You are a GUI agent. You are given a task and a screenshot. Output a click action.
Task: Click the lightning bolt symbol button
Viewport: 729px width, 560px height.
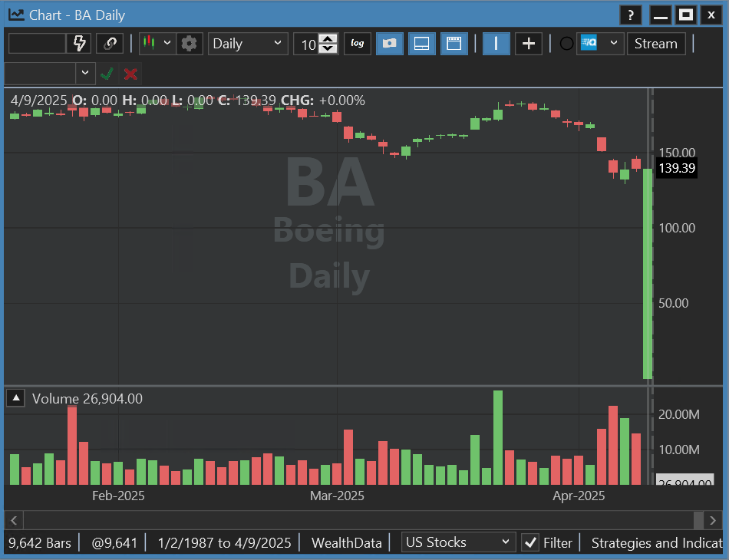pos(79,44)
